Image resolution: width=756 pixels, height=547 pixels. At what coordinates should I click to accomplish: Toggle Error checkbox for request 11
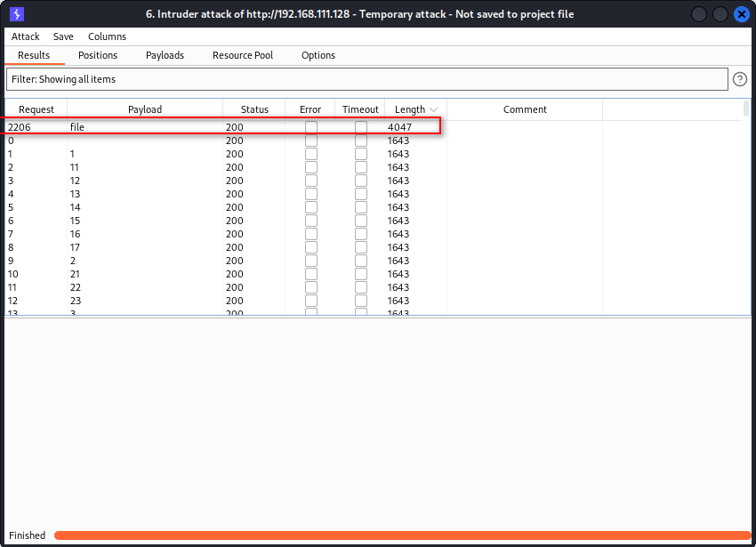click(311, 287)
